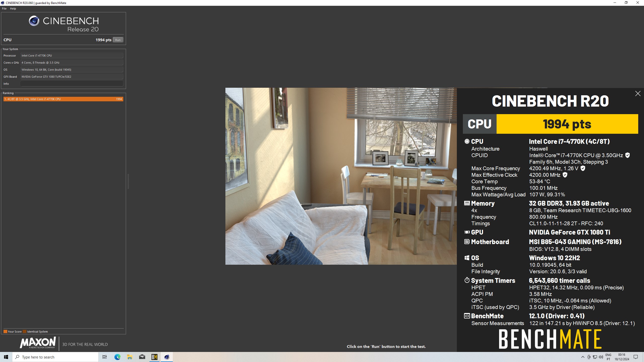The image size is (644, 362).
Task: Click the GPU card icon
Action: [x=467, y=232]
